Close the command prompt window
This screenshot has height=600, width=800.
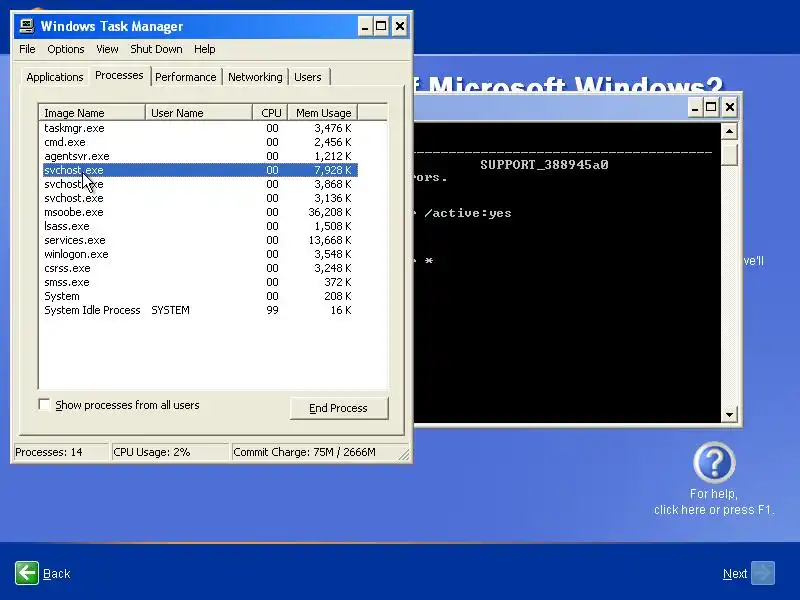click(x=730, y=107)
